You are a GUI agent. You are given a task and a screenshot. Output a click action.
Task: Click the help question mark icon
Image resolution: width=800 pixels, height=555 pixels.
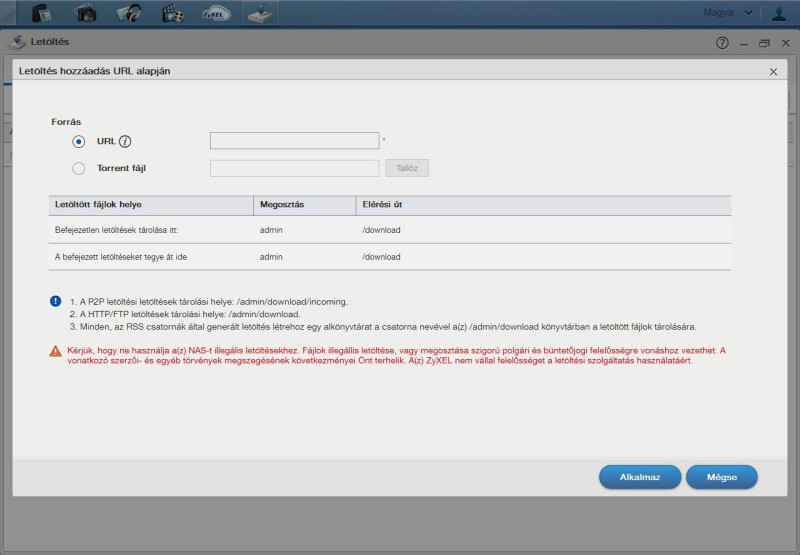coord(722,43)
